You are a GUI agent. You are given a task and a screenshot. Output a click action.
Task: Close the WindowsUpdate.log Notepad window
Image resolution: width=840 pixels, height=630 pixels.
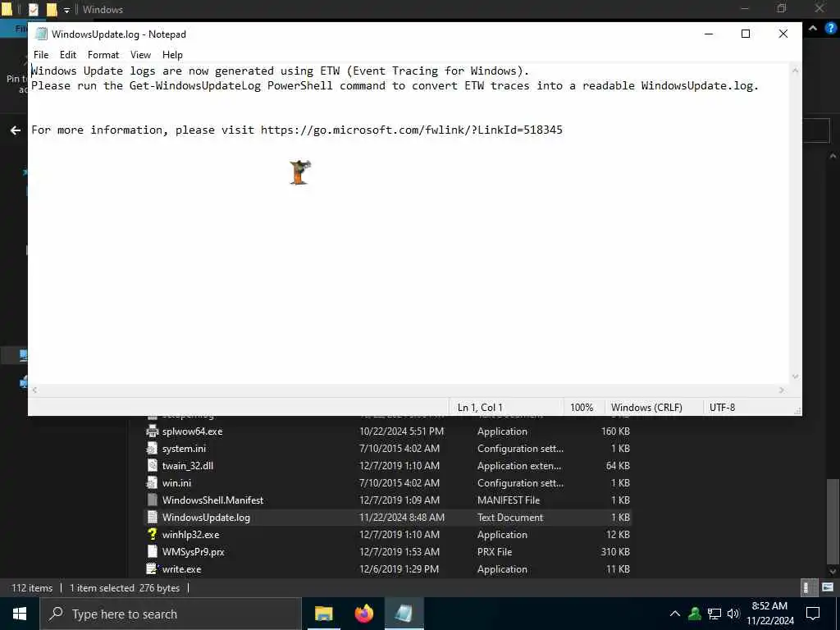click(x=783, y=34)
